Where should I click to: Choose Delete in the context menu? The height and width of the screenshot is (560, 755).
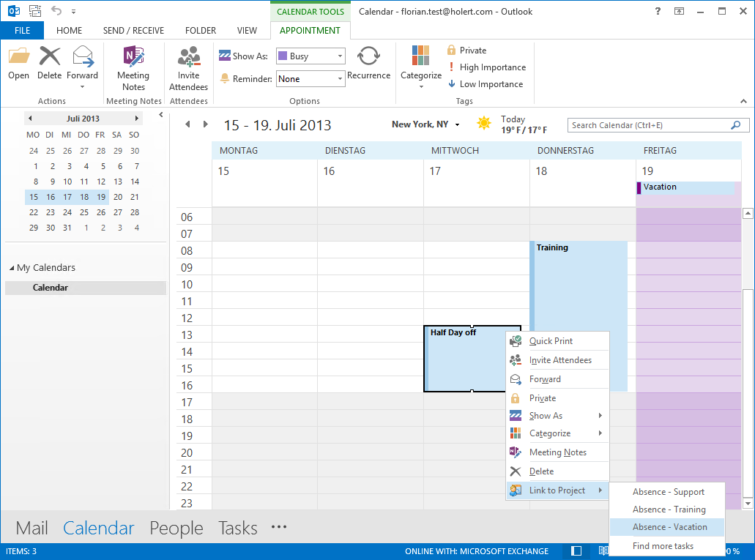pos(557,471)
